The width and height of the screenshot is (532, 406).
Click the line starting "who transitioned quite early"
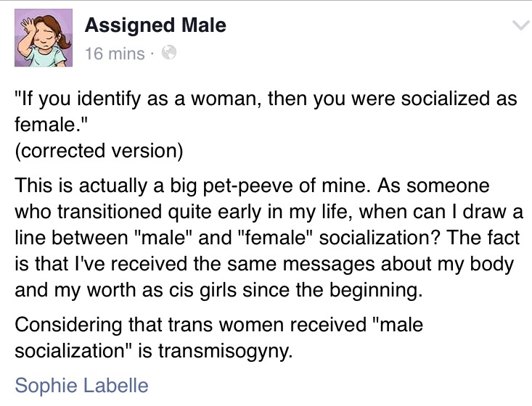click(x=269, y=212)
